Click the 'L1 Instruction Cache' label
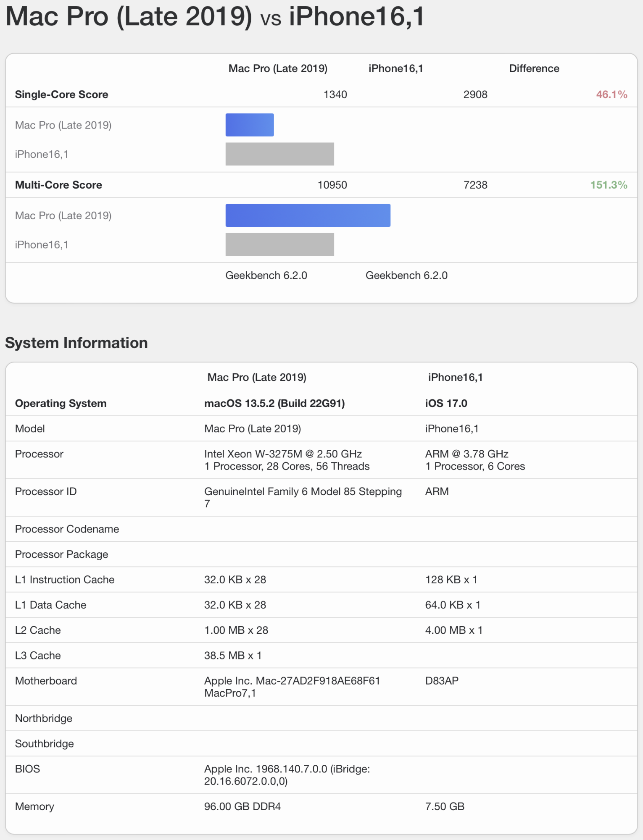The width and height of the screenshot is (643, 840). 65,580
